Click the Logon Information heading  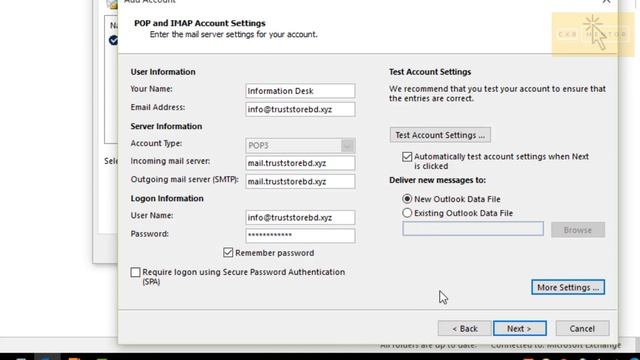[x=167, y=198]
